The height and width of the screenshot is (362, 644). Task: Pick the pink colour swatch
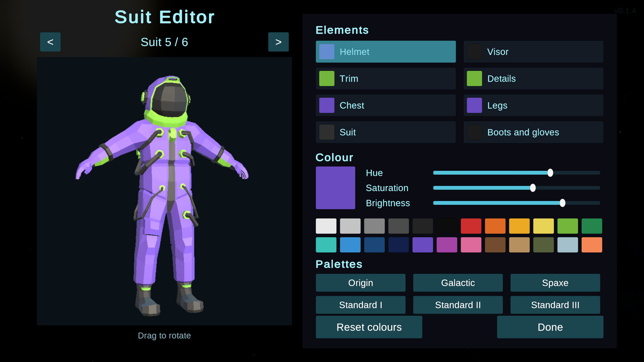471,245
